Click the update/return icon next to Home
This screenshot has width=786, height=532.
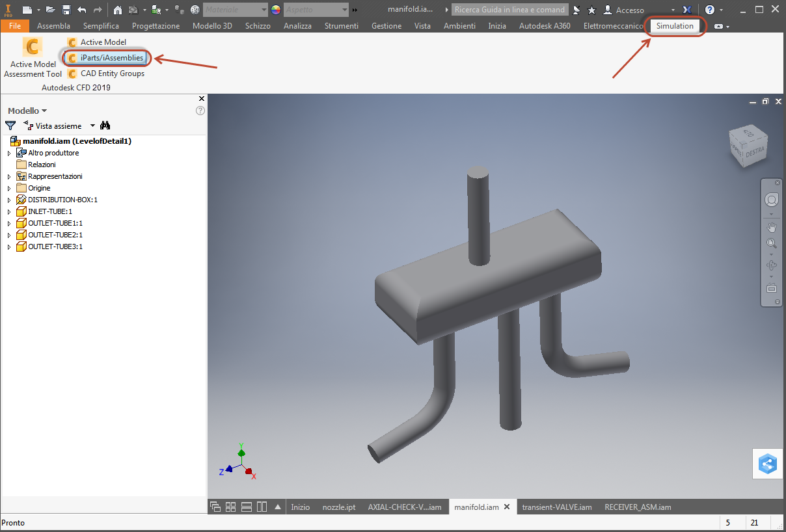(x=133, y=10)
